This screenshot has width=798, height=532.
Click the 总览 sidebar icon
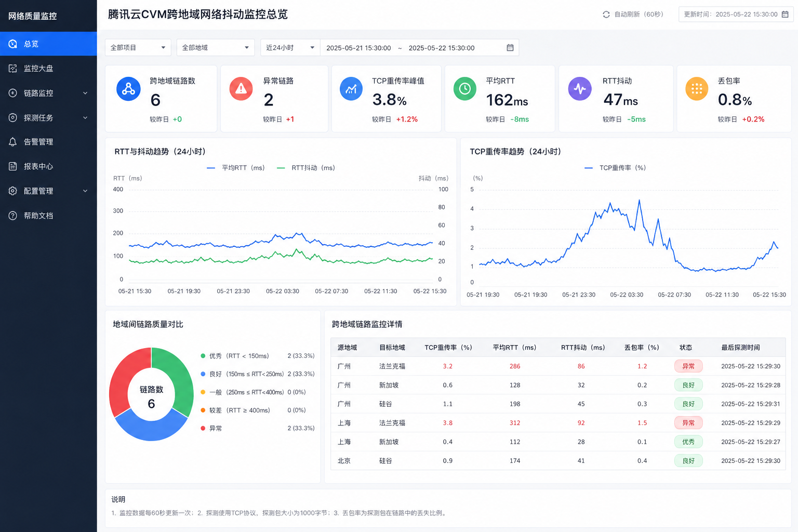[x=13, y=44]
